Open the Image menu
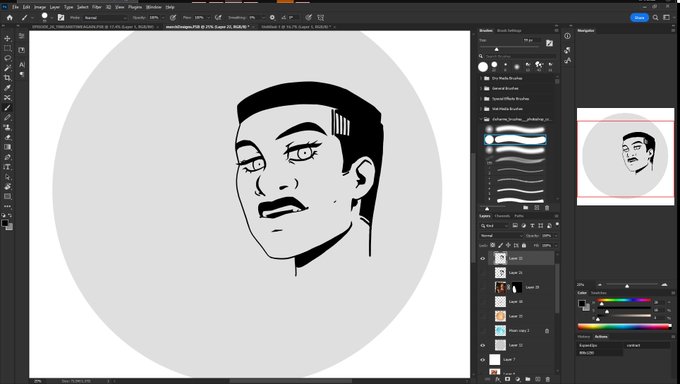Viewport: 680px width, 384px height. coord(40,7)
